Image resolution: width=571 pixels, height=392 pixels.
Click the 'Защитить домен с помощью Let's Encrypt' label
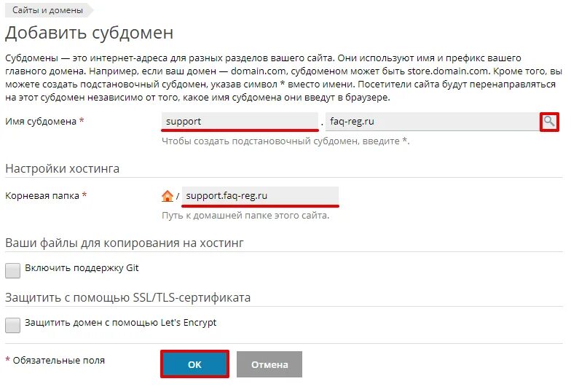[x=120, y=323]
